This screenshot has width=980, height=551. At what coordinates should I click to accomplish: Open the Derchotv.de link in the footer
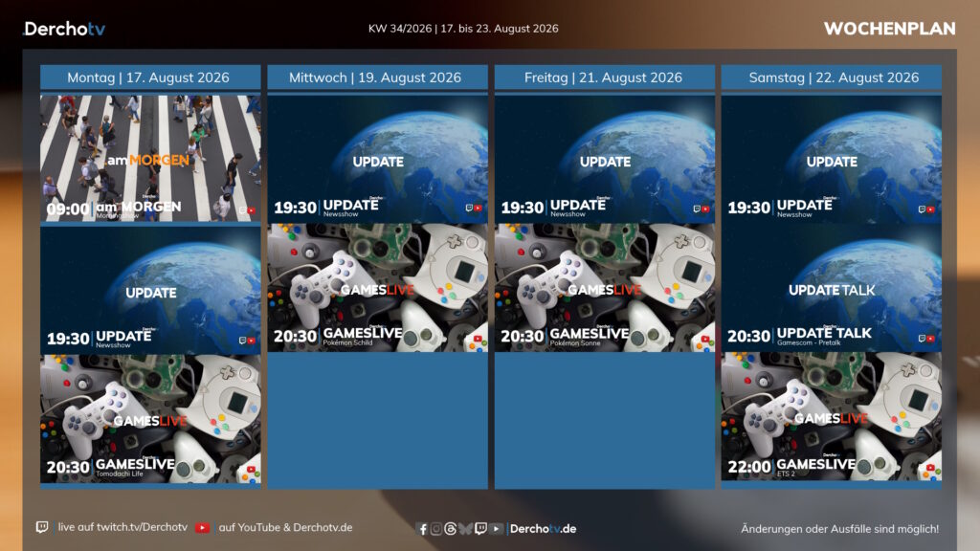544,528
